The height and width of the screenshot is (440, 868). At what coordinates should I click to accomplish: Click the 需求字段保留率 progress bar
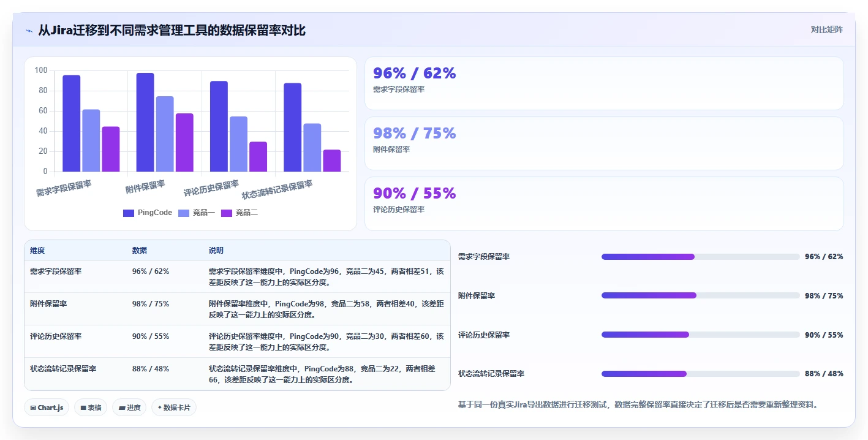click(x=701, y=257)
